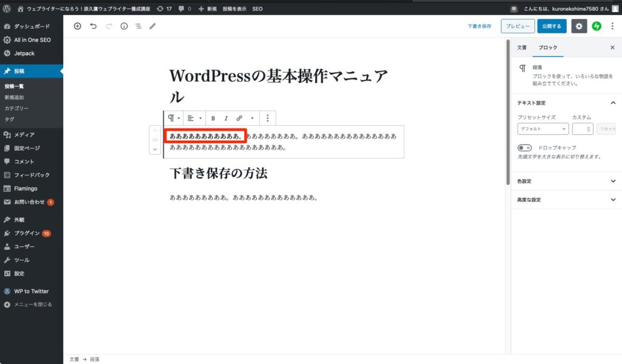Viewport: 622px width, 364px height.
Task: Move block down with arrow
Action: tap(155, 149)
